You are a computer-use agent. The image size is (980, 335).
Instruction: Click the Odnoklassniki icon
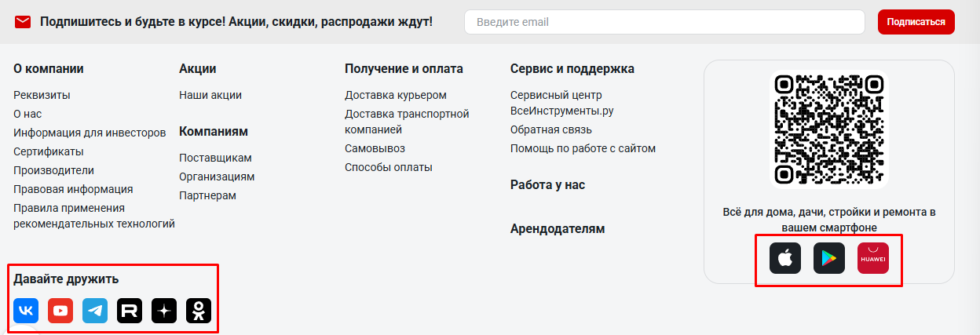[199, 311]
